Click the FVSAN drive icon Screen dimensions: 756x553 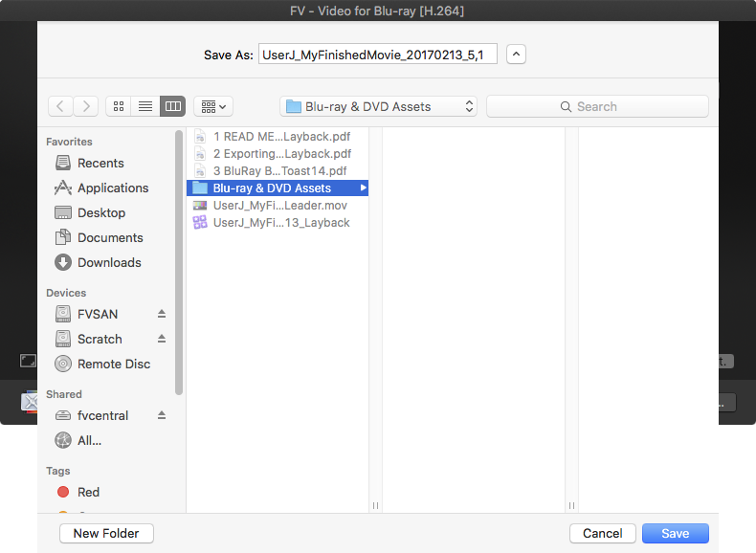63,315
